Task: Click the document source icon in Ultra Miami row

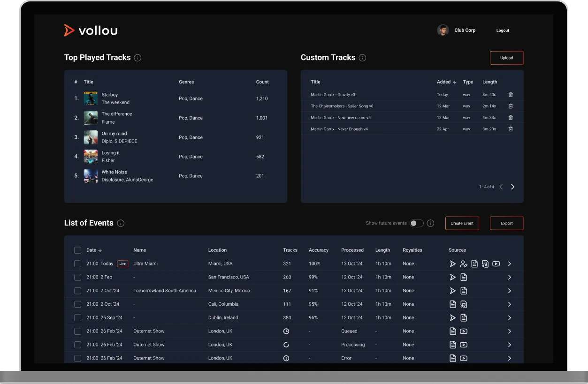Action: 474,264
